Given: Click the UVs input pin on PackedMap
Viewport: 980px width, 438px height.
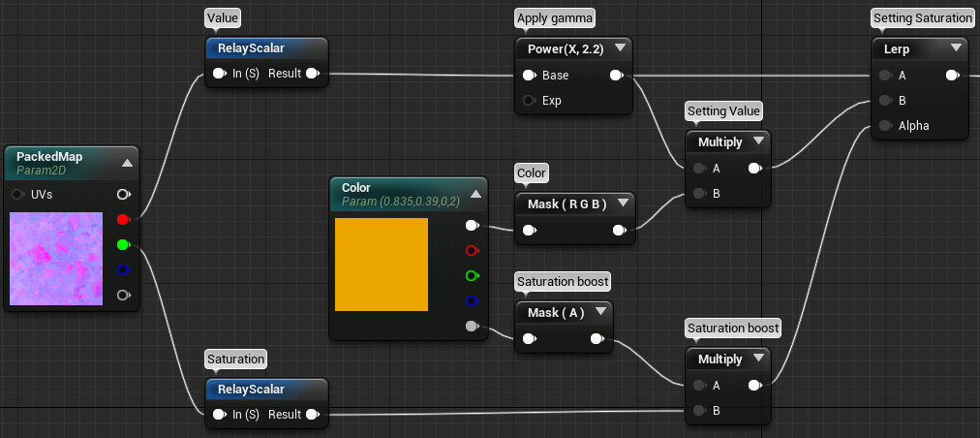Looking at the screenshot, I should click(x=18, y=195).
